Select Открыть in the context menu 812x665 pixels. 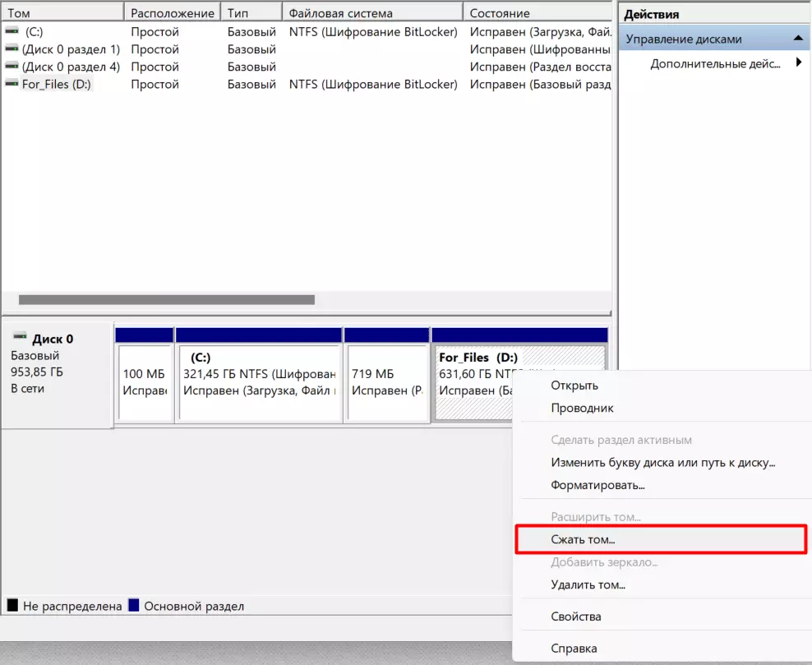574,386
